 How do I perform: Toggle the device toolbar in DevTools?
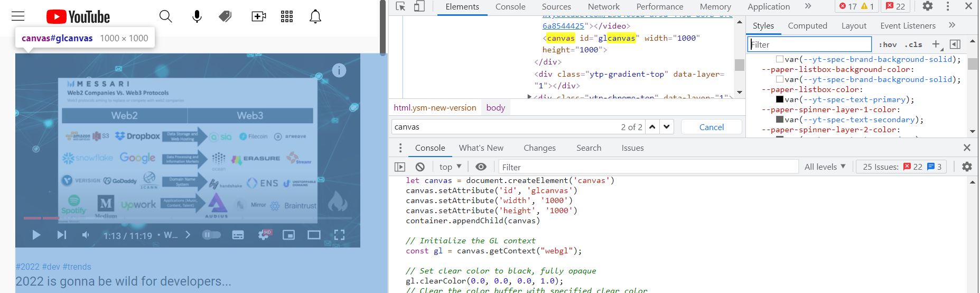click(x=419, y=6)
